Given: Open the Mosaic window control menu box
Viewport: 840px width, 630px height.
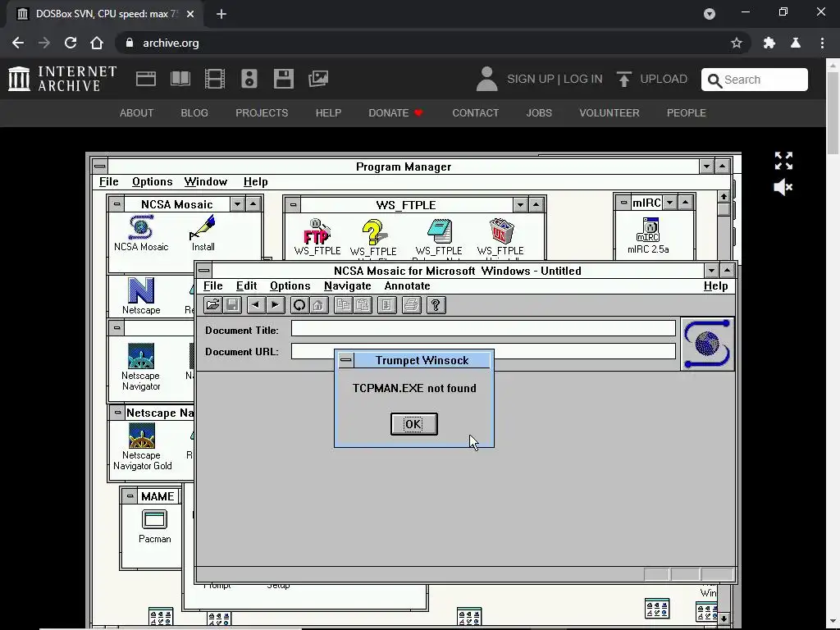Looking at the screenshot, I should [204, 271].
